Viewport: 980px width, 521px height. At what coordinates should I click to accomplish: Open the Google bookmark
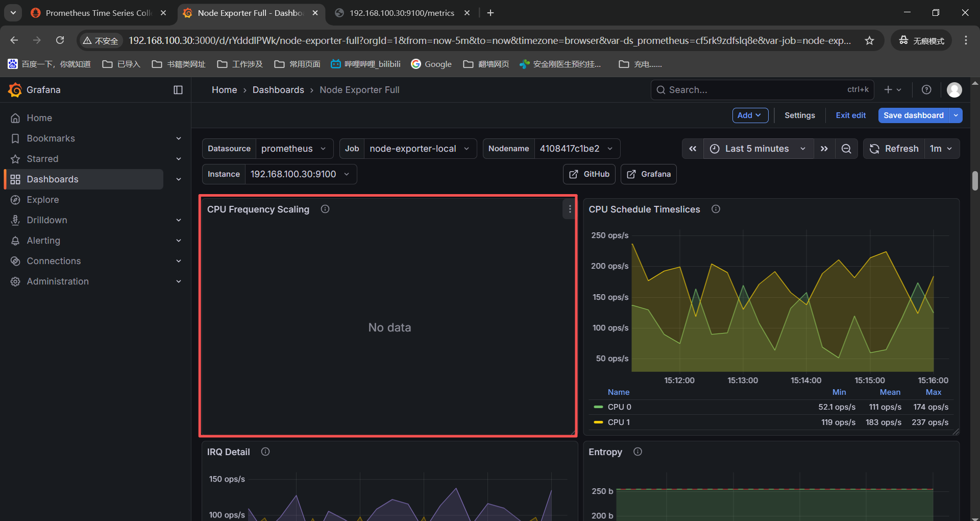pyautogui.click(x=431, y=64)
